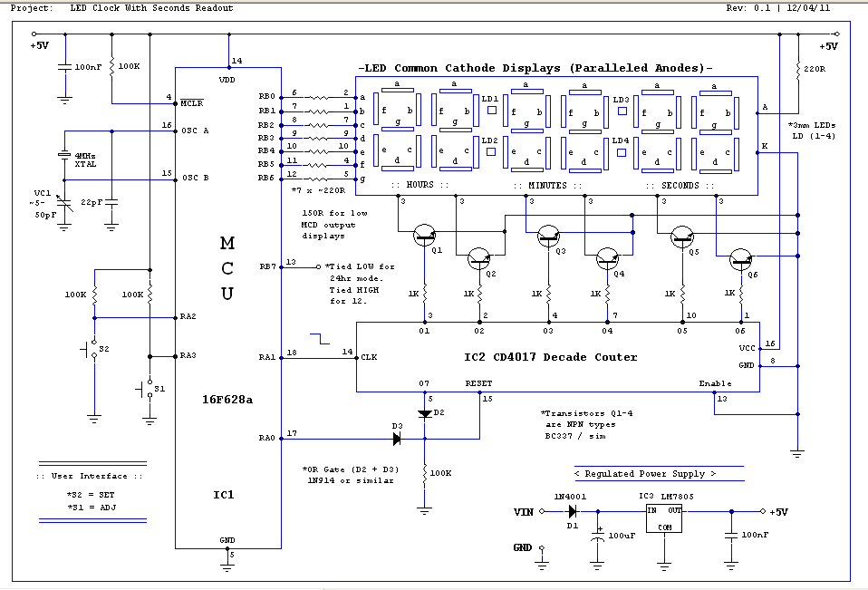Image resolution: width=868 pixels, height=590 pixels.
Task: Click the LD2 LED square
Action: 491,151
